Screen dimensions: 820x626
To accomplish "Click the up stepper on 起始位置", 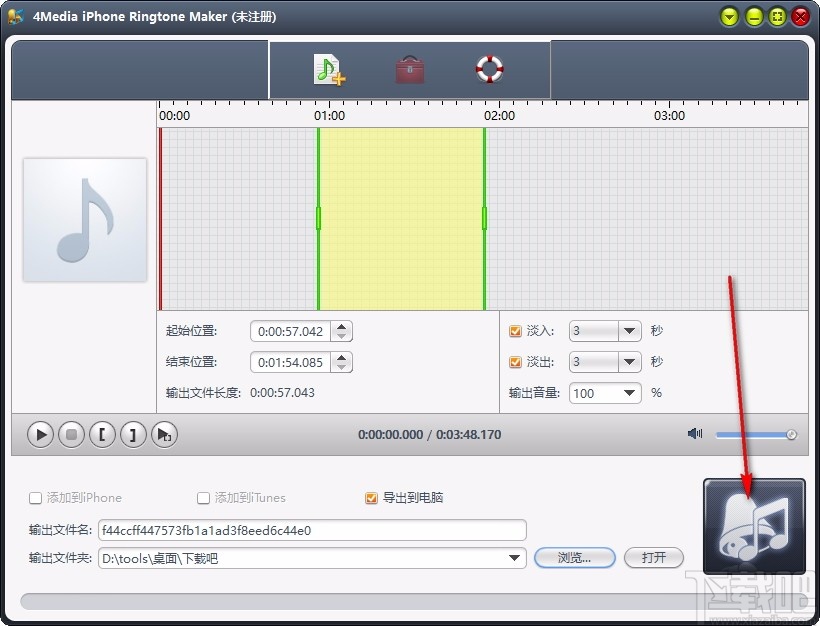I will coord(340,326).
